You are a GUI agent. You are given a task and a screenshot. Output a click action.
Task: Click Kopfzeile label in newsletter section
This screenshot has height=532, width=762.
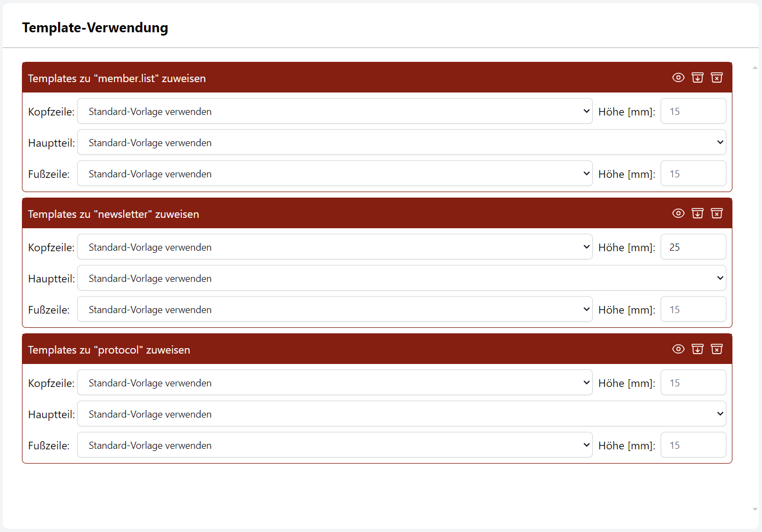click(51, 247)
